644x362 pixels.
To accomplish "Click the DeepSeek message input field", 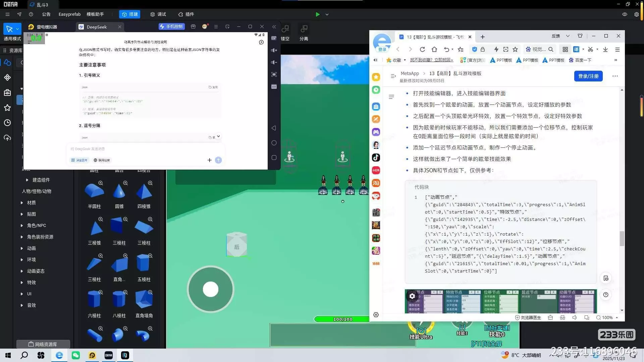I will tap(144, 149).
